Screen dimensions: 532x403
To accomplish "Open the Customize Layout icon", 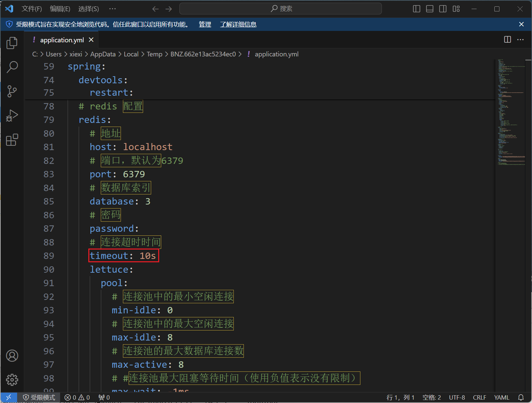I will click(456, 9).
